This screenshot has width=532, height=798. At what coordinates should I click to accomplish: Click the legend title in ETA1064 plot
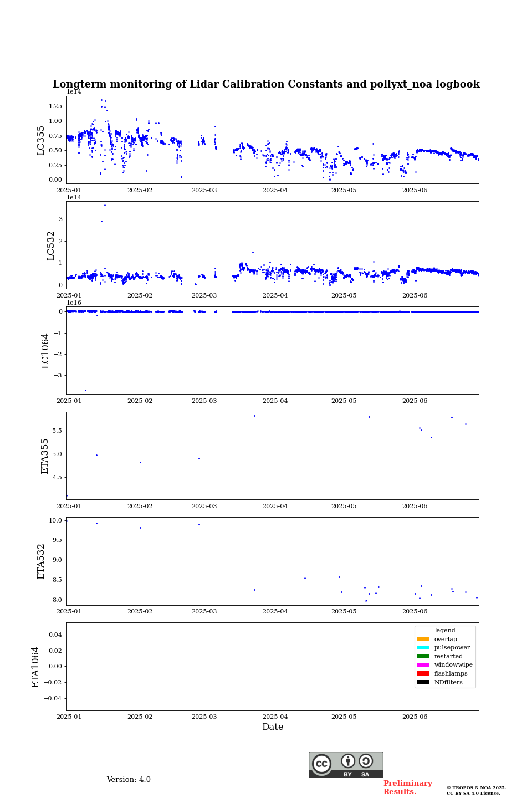pyautogui.click(x=445, y=631)
